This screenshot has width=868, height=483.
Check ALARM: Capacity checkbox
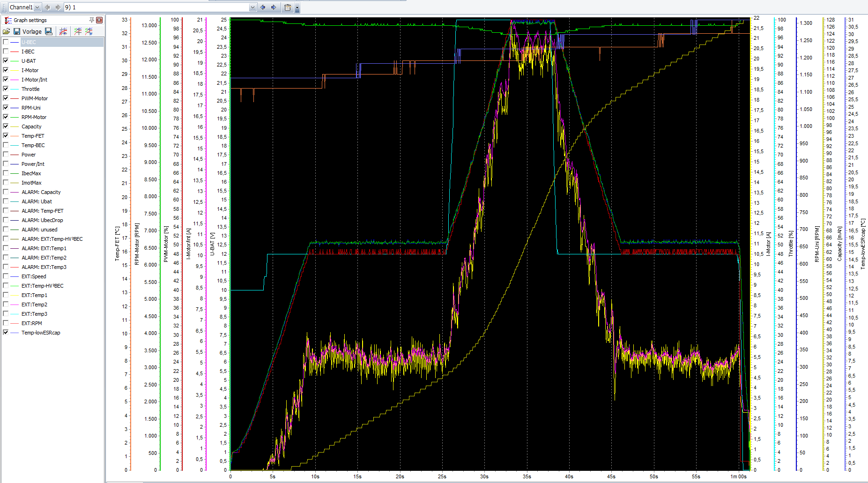point(6,192)
